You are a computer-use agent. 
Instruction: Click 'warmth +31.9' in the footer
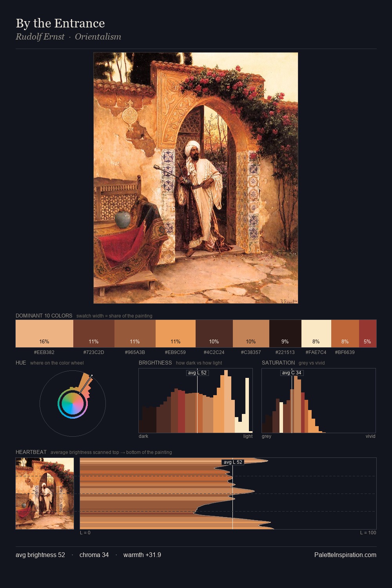click(142, 555)
